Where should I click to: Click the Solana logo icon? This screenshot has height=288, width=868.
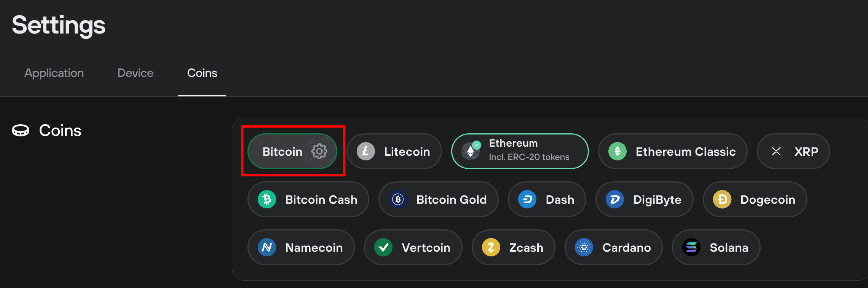691,247
